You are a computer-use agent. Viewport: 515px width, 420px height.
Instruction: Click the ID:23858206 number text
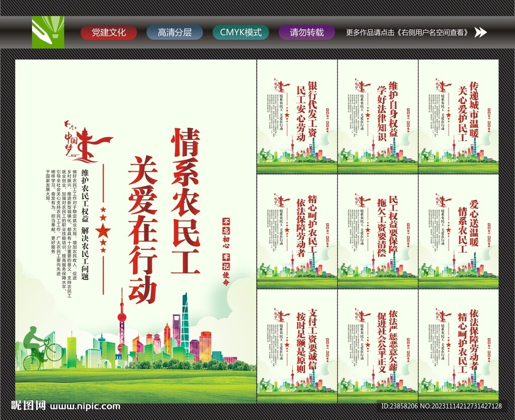(399, 406)
